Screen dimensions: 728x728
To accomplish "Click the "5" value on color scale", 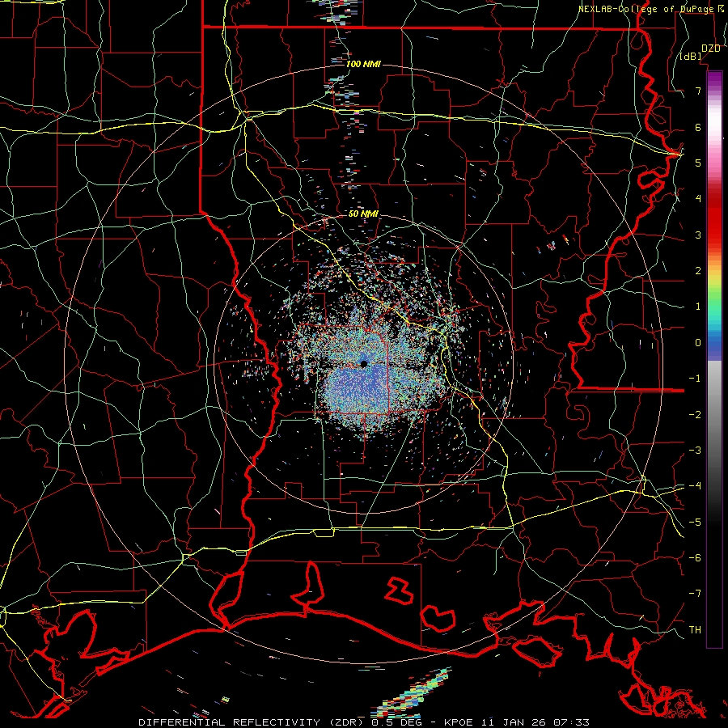I will [x=698, y=163].
